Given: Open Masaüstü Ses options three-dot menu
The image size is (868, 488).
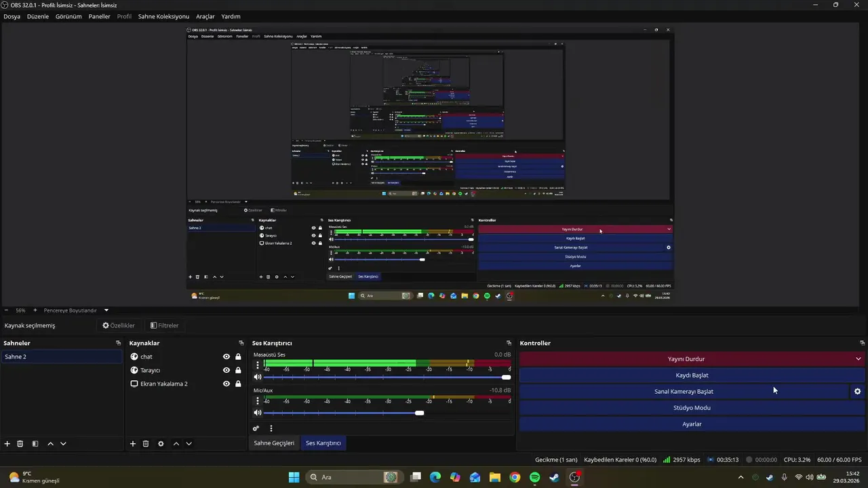Looking at the screenshot, I should click(258, 365).
